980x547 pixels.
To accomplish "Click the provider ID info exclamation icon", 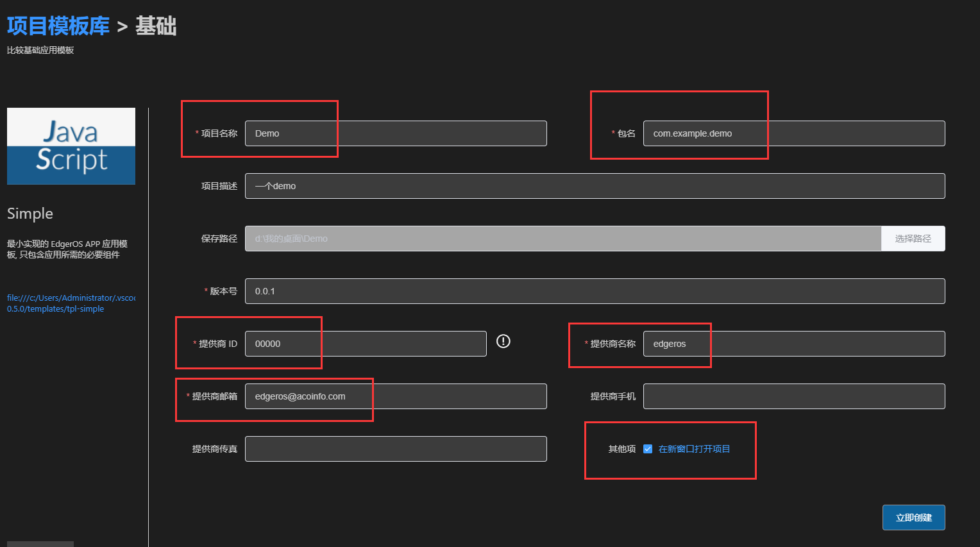I will click(503, 341).
